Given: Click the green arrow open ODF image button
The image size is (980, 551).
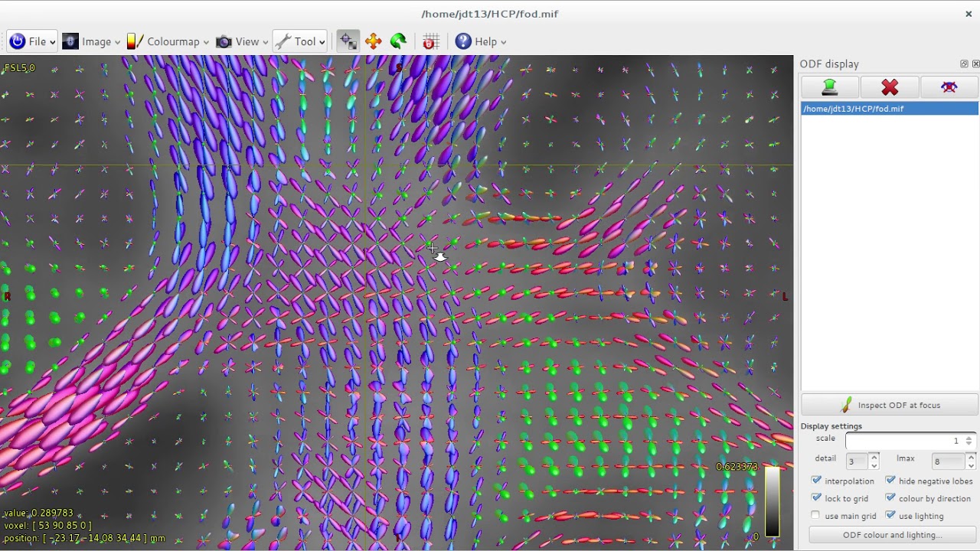Looking at the screenshot, I should (830, 87).
